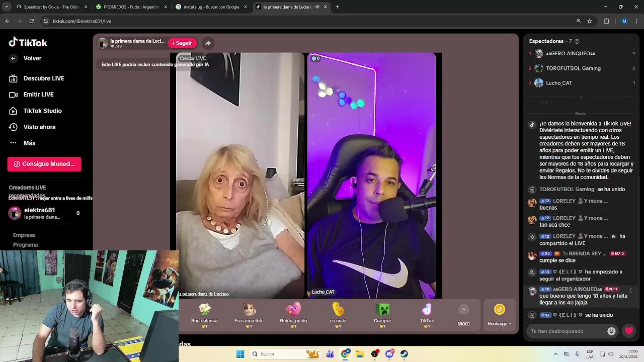Screen dimensions: 644x362
Task: Follow the creator with the Seguir button
Action: pyautogui.click(x=182, y=43)
